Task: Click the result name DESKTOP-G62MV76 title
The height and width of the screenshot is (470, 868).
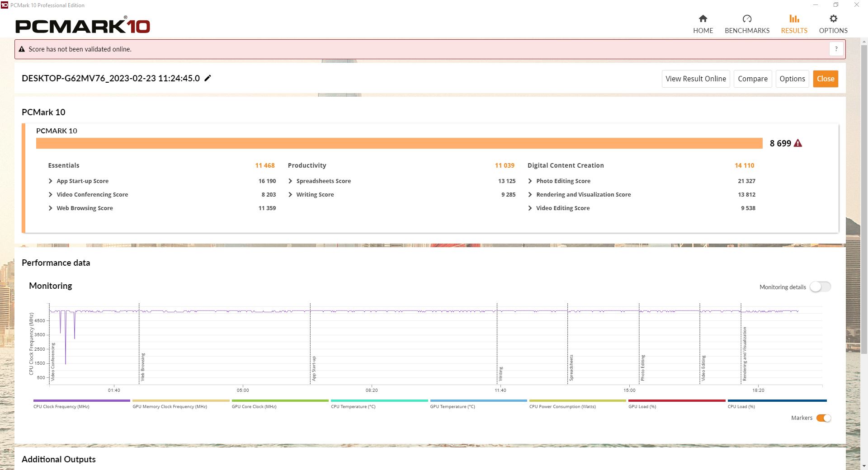Action: 111,78
